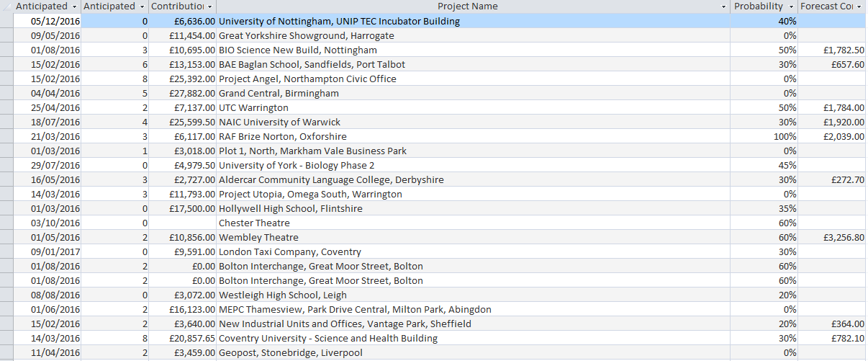Select the contribution cell £11,454.00
Screen dimensions: 868x361
click(x=184, y=35)
